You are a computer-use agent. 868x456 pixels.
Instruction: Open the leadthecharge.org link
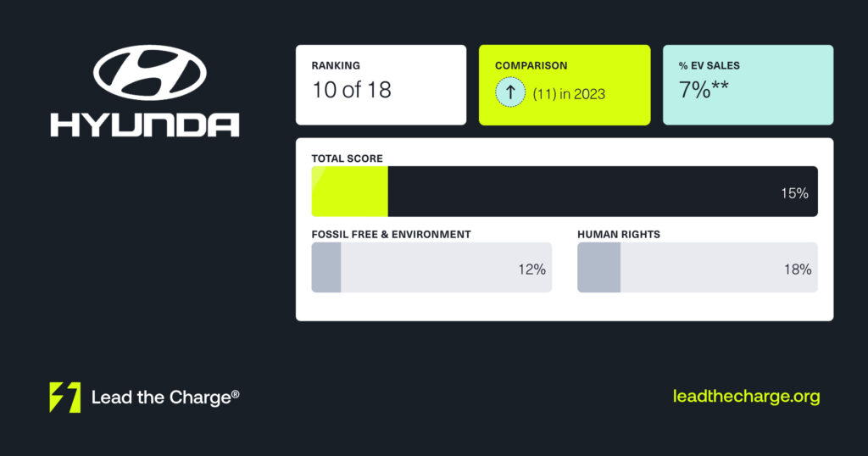click(746, 396)
